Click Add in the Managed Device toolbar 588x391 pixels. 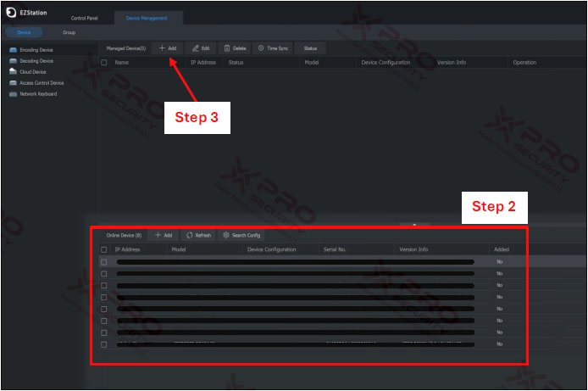click(x=168, y=48)
